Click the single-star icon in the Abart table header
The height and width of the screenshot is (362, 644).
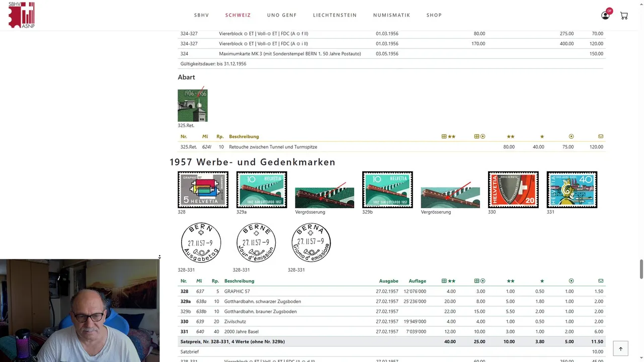pos(542,136)
